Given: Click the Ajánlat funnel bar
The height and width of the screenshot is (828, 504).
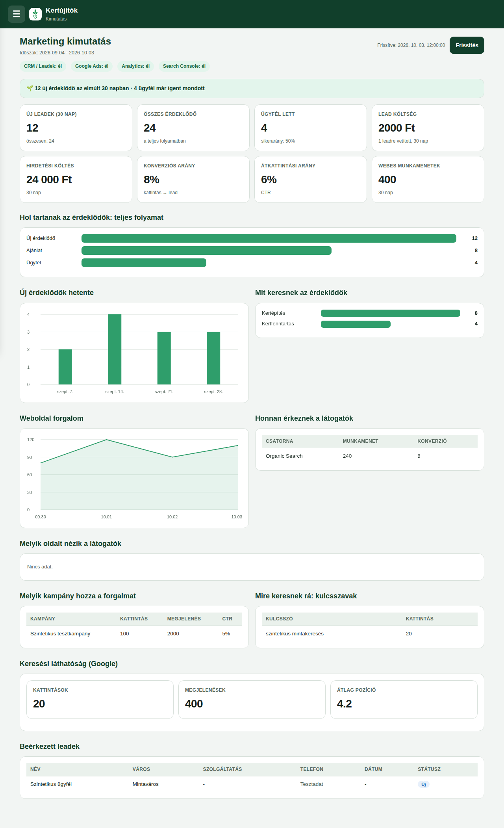Looking at the screenshot, I should [x=206, y=251].
